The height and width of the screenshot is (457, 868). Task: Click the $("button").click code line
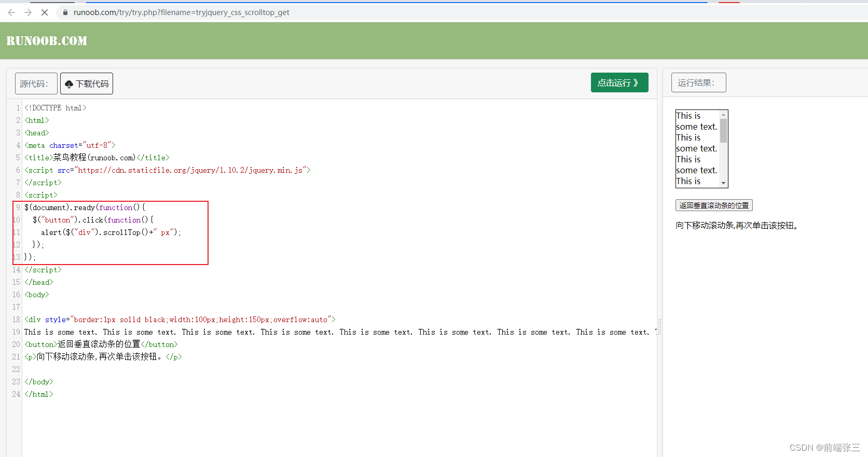tap(93, 220)
